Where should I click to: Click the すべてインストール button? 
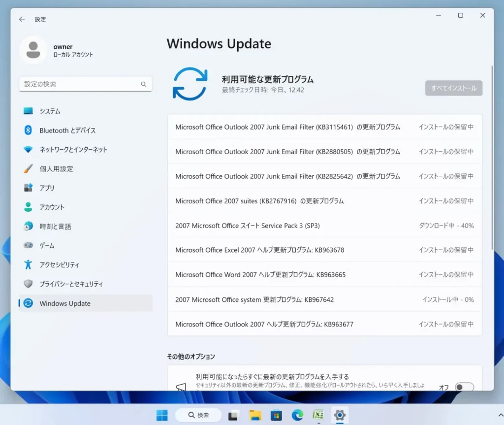coord(453,88)
